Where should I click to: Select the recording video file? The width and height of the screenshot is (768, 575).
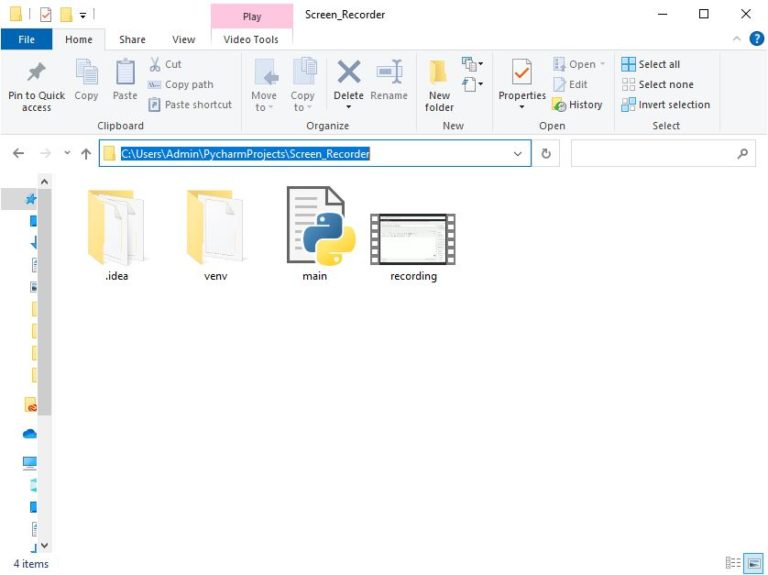click(x=413, y=247)
